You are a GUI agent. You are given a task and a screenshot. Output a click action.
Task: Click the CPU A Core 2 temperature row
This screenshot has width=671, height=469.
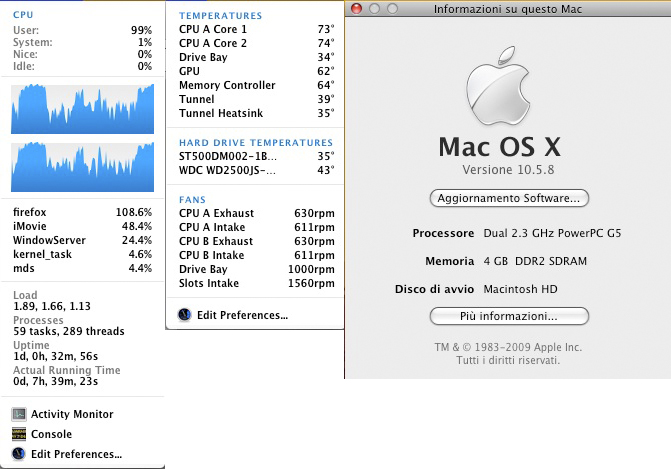coord(255,43)
